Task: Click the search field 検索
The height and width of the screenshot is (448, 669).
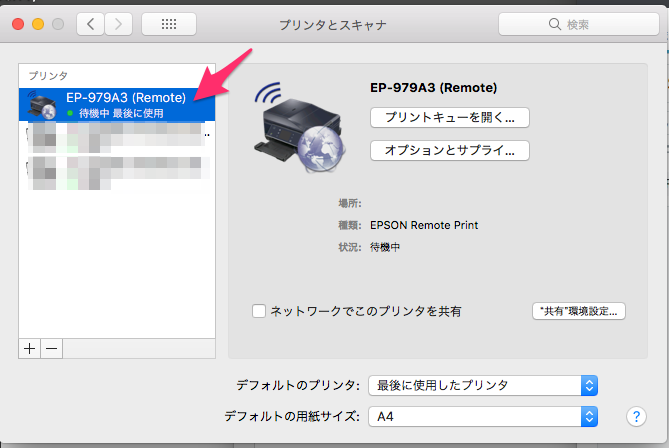Action: point(579,24)
